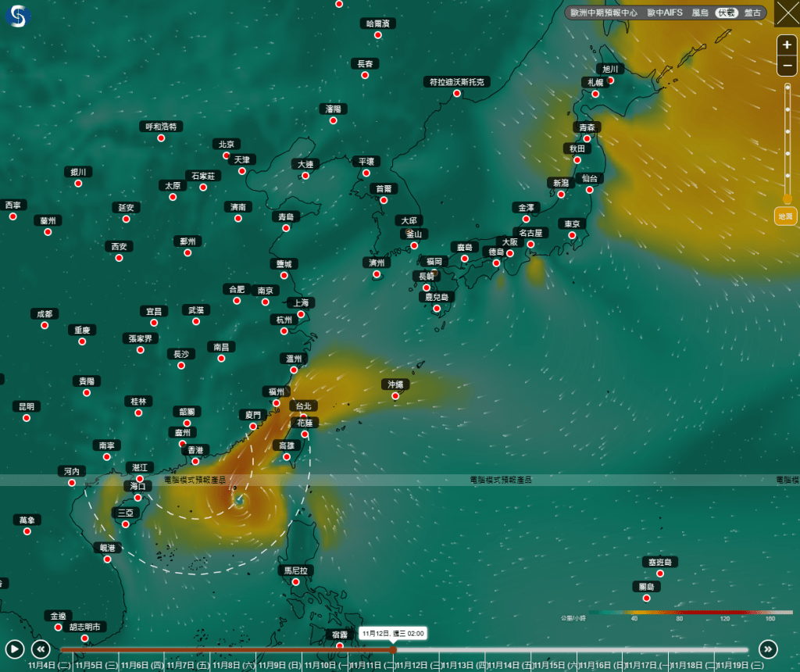Open the 歐洲中期預報中心 model tab

[x=602, y=13]
